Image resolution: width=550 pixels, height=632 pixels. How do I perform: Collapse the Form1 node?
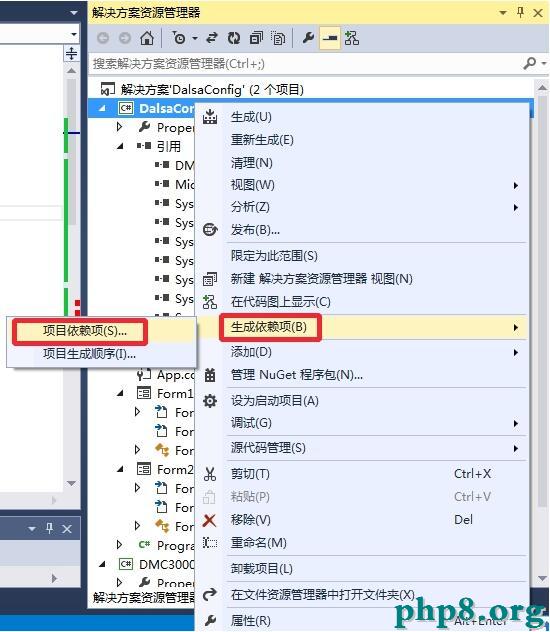[x=120, y=393]
